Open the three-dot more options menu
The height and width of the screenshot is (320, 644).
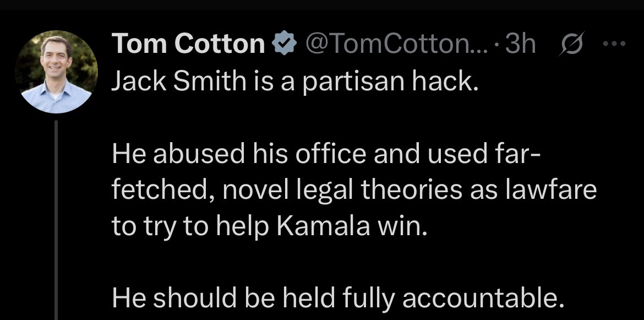[614, 45]
